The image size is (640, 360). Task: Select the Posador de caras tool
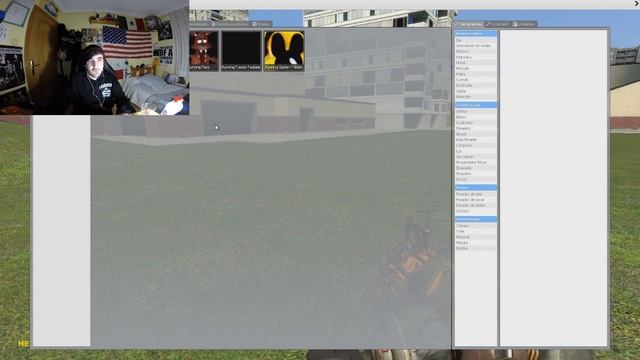476,200
